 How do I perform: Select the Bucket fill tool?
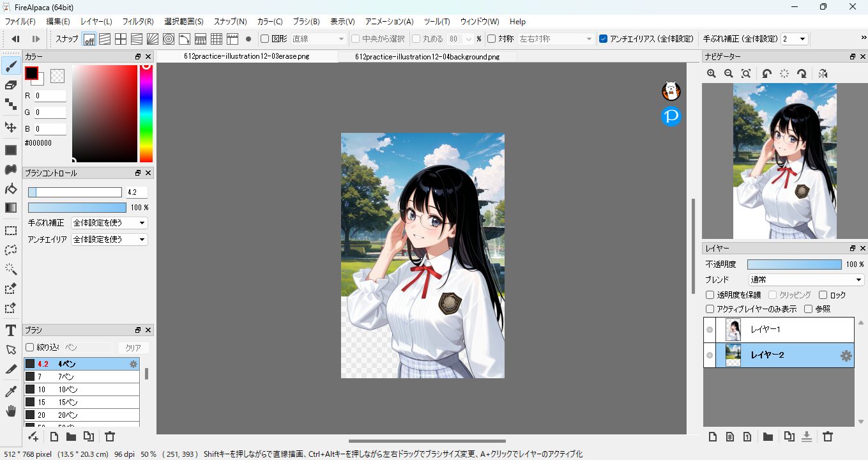point(11,189)
